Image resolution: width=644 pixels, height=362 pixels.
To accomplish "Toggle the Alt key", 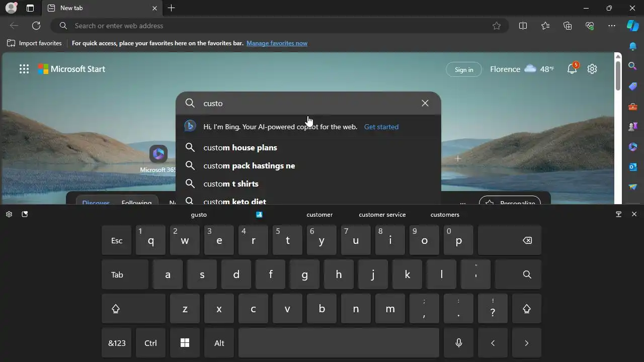I will [x=219, y=343].
